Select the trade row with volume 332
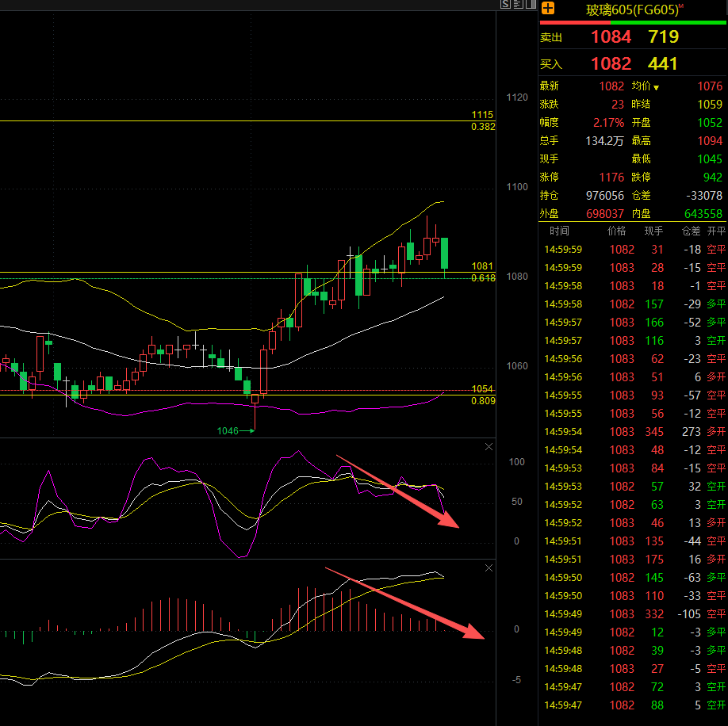 pos(634,613)
